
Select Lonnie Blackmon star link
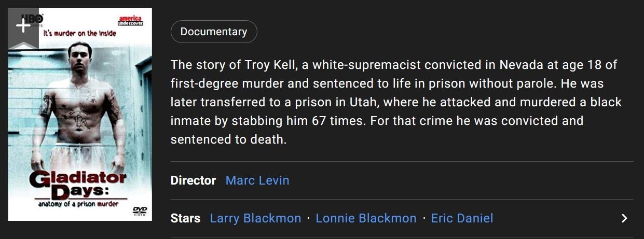(366, 218)
